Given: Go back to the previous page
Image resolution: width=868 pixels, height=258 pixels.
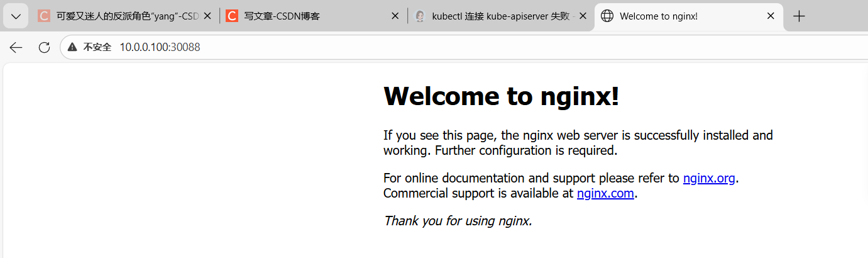Looking at the screenshot, I should pyautogui.click(x=16, y=47).
